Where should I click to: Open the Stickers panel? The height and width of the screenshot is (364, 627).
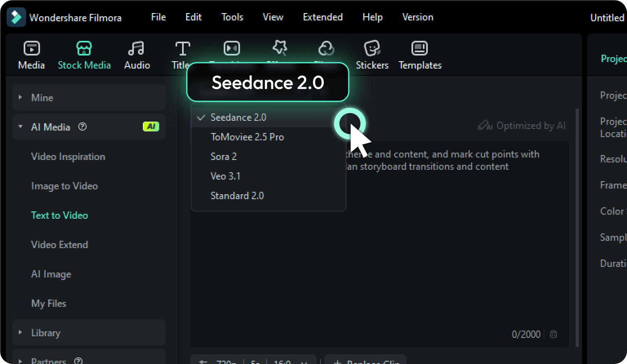coord(372,54)
